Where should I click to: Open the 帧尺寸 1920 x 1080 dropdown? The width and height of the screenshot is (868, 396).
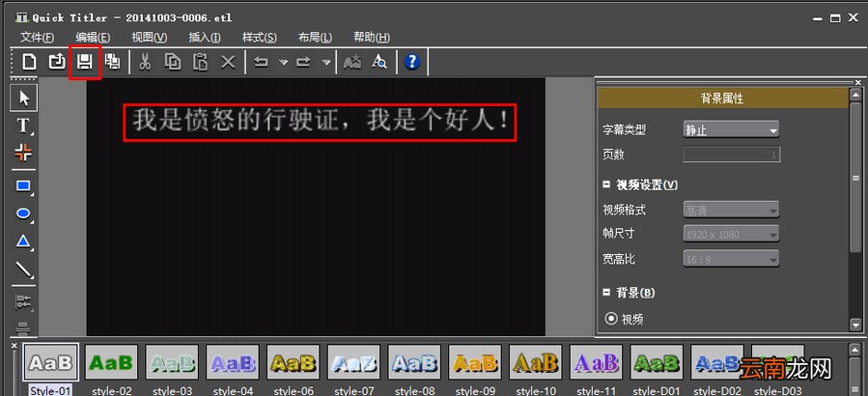tap(731, 235)
